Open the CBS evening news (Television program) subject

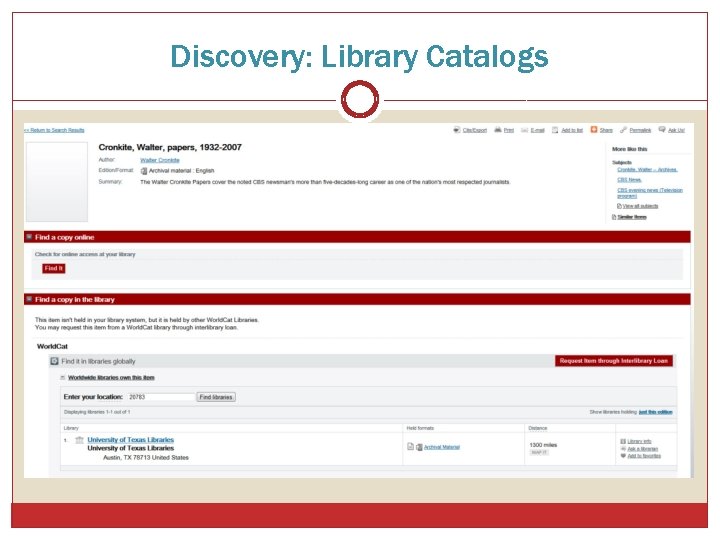point(650,193)
